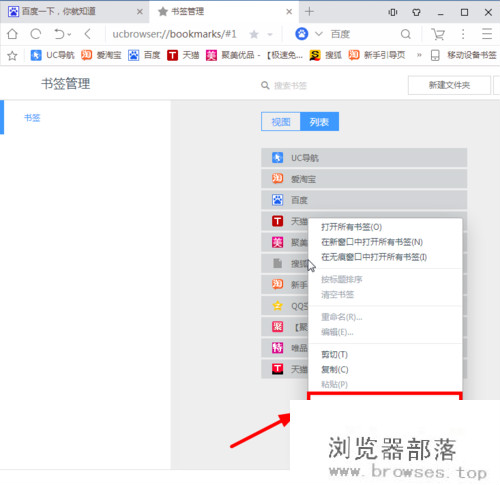Viewport: 500px width, 485px height.
Task: Open 爱淘宝 bookmark in bookmarks bar
Action: [x=101, y=55]
